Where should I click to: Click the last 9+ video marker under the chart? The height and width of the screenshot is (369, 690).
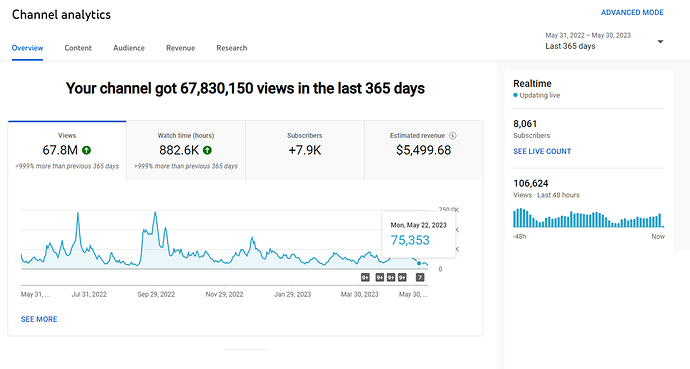[402, 278]
